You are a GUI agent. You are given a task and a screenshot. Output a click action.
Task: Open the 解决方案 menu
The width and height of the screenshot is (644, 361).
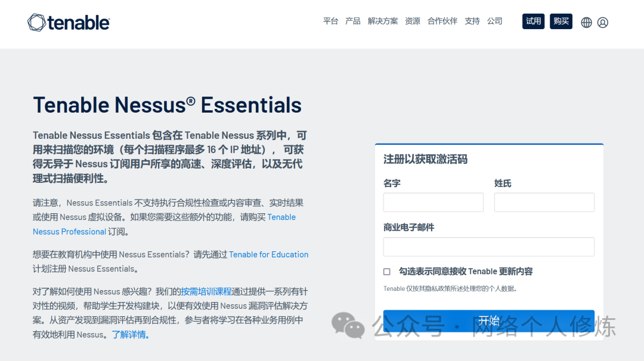[383, 21]
